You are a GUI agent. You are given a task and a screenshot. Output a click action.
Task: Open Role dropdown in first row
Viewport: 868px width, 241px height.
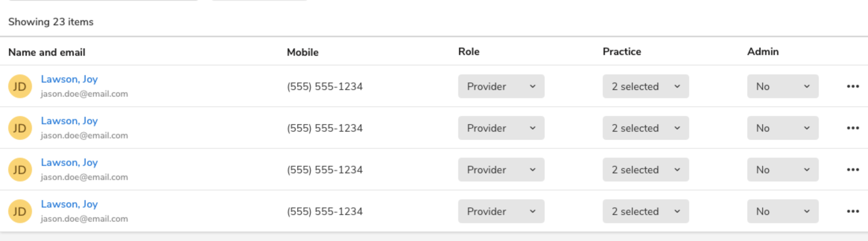pyautogui.click(x=501, y=86)
